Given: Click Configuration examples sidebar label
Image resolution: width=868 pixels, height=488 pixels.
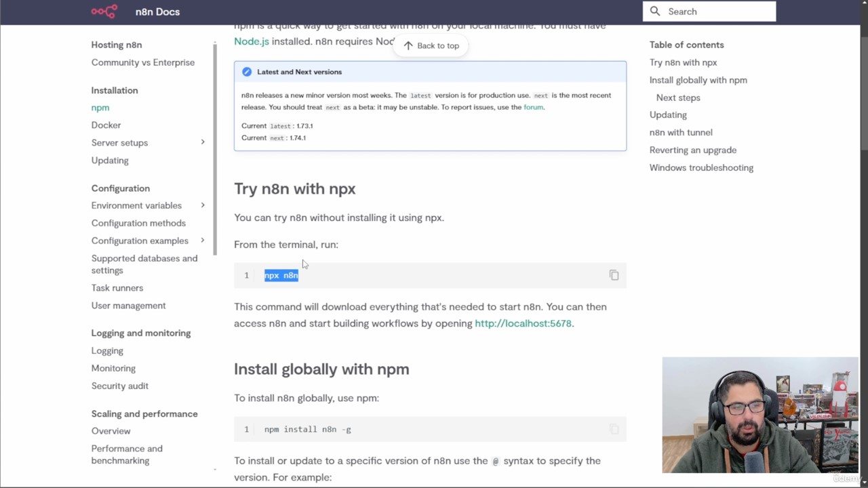Looking at the screenshot, I should [x=140, y=241].
